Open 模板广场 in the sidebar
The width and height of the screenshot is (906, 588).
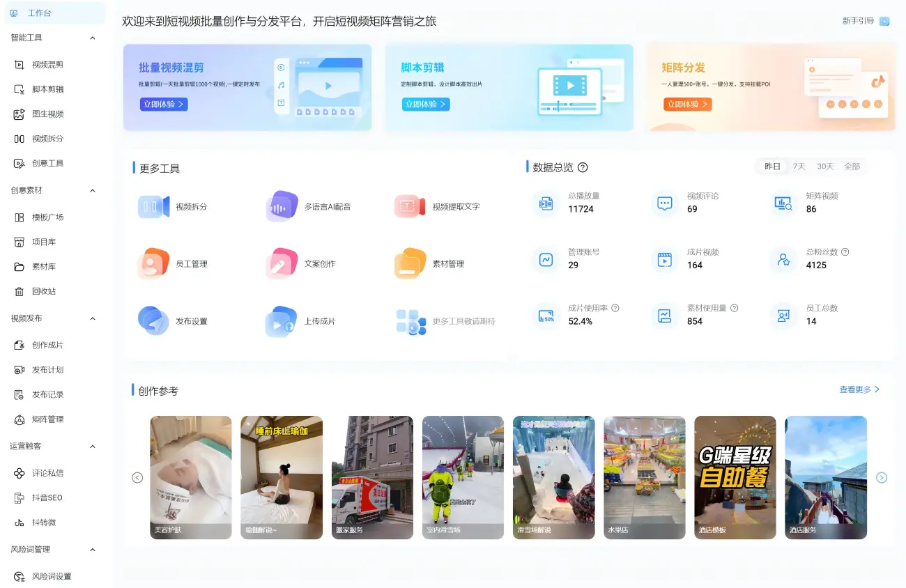pyautogui.click(x=47, y=217)
